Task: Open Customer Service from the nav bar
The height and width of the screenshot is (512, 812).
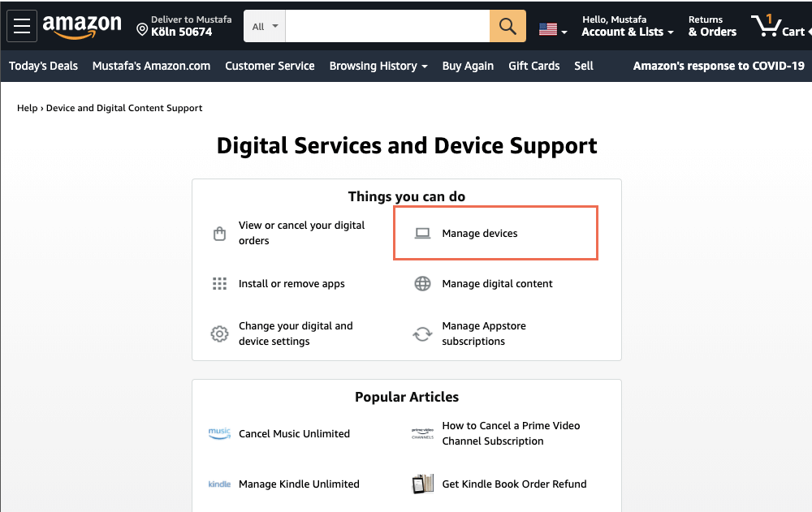Action: tap(270, 66)
